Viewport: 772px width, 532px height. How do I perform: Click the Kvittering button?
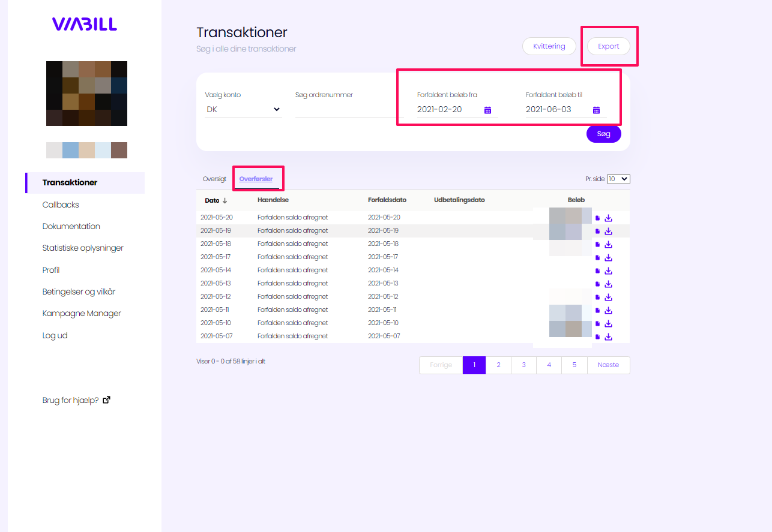tap(549, 46)
